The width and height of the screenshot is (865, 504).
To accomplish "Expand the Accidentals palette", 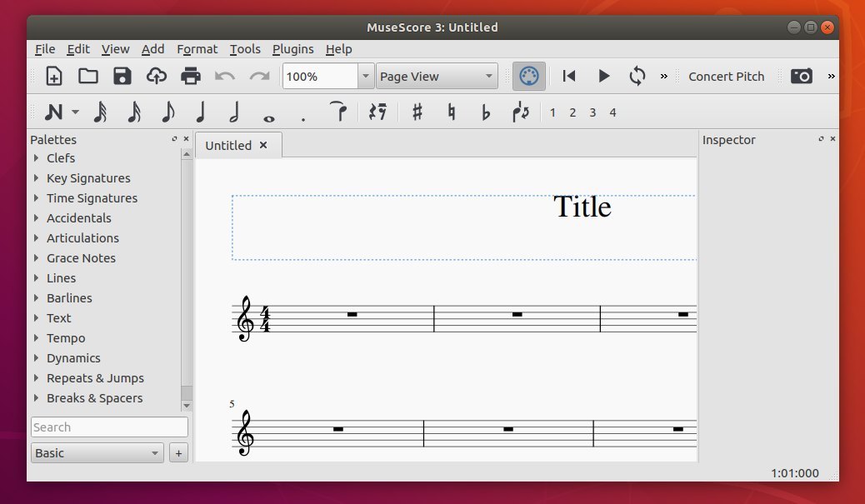I will pyautogui.click(x=37, y=217).
